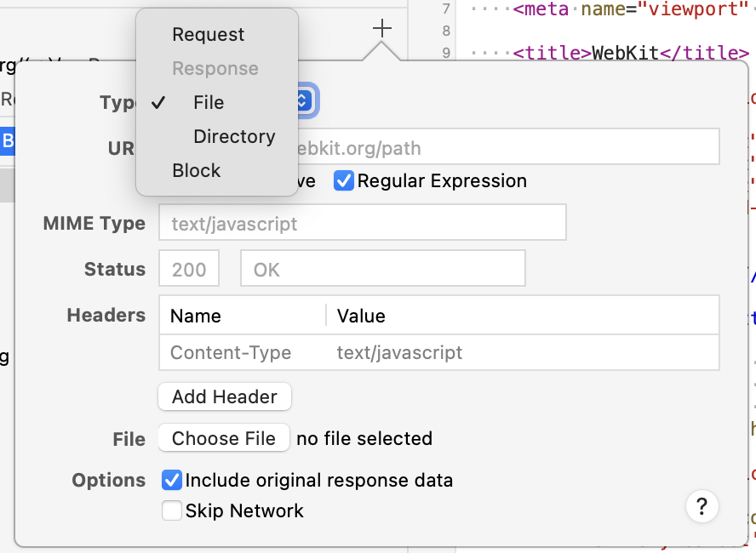Screen dimensions: 756x553
Task: Click the Add Header button
Action: coord(225,396)
